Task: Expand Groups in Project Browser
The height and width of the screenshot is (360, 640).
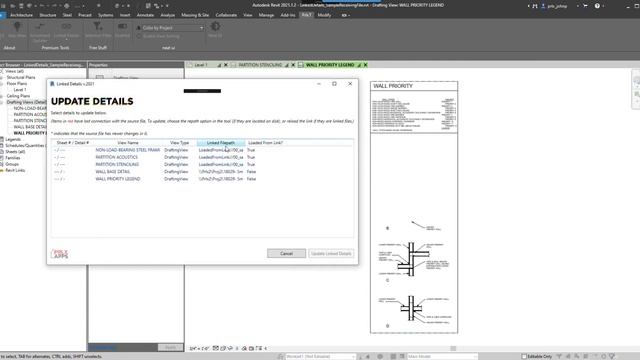Action: tap(2, 164)
